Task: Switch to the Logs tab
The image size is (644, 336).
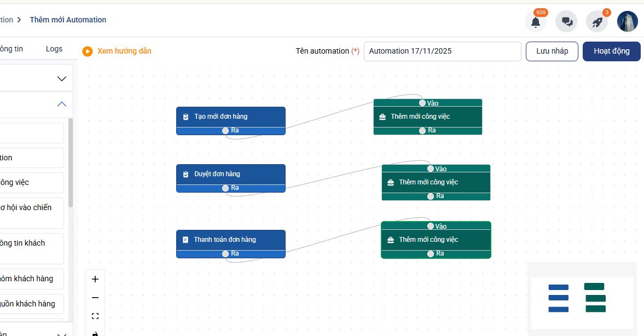Action: coord(54,49)
